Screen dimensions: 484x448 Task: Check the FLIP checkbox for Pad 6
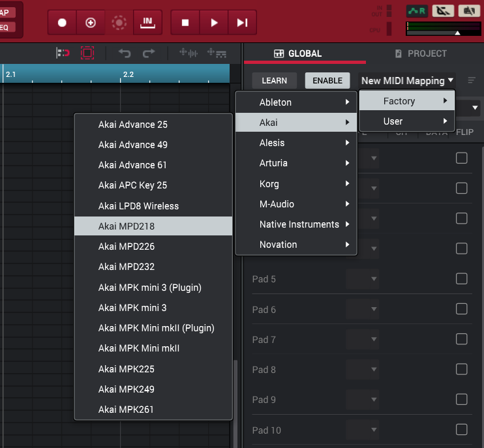[461, 309]
